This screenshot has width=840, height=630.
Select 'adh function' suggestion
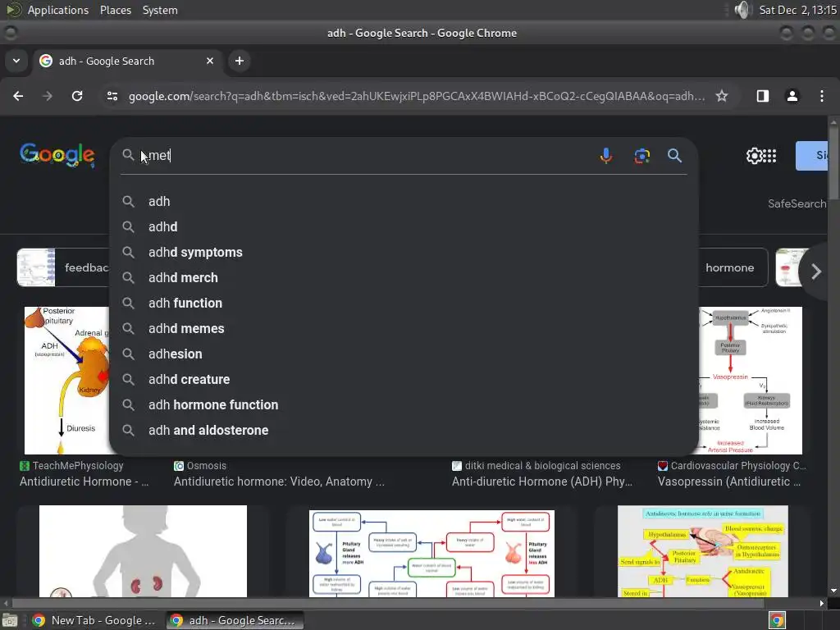click(404, 304)
